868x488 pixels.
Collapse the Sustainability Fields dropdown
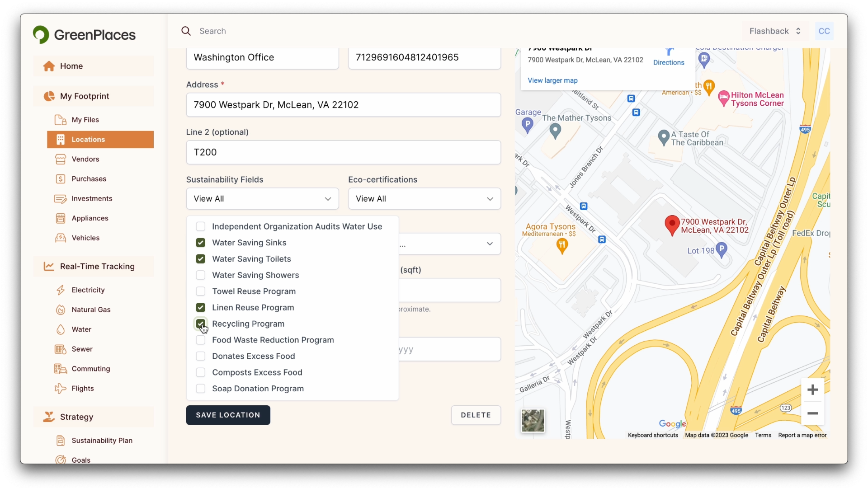pos(262,199)
